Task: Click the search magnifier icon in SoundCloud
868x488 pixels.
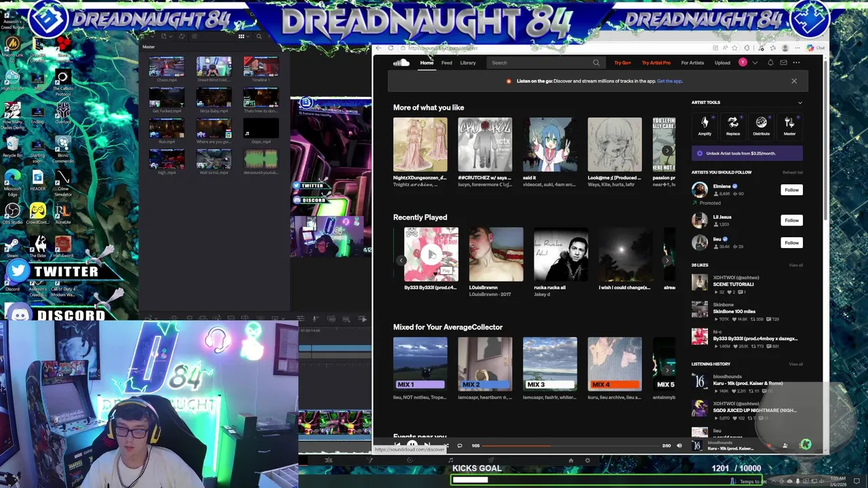Action: [596, 63]
